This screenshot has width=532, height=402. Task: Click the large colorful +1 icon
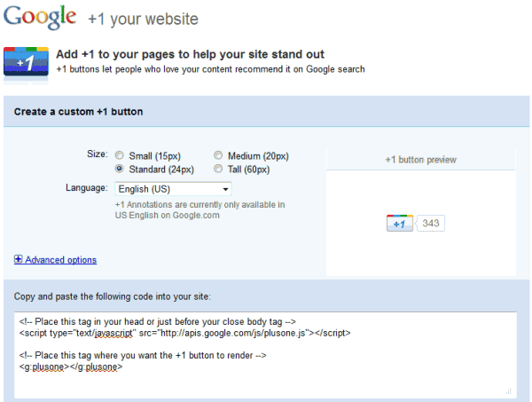pos(25,60)
